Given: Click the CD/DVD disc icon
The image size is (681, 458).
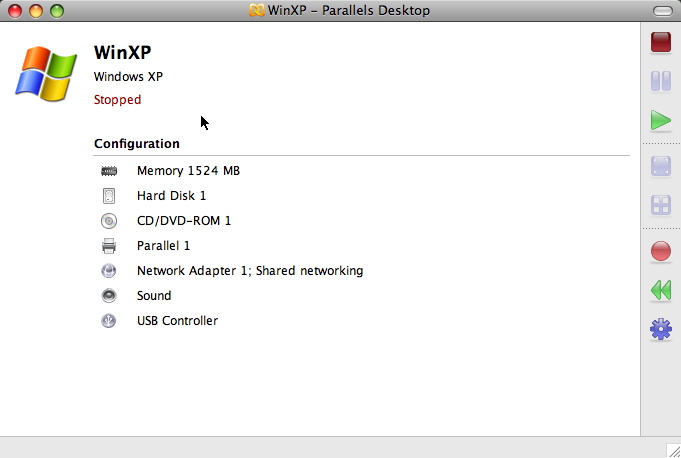Looking at the screenshot, I should pyautogui.click(x=109, y=221).
